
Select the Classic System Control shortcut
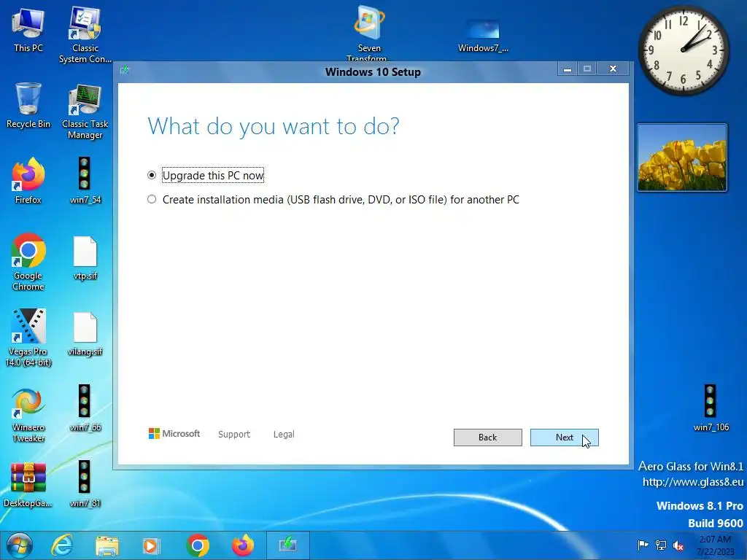85,34
